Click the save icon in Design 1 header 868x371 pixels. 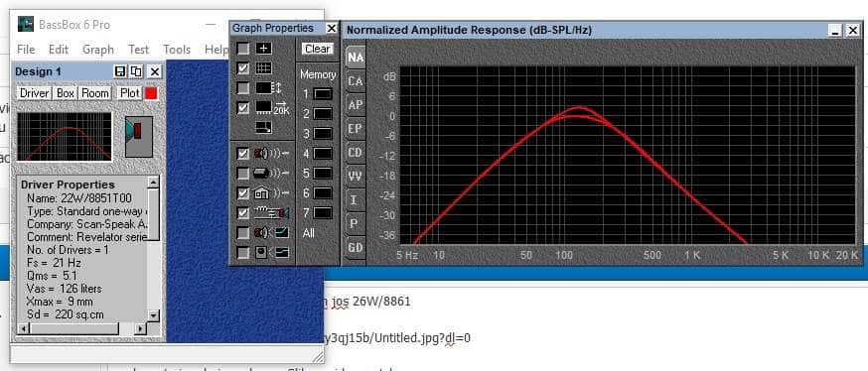coord(120,71)
